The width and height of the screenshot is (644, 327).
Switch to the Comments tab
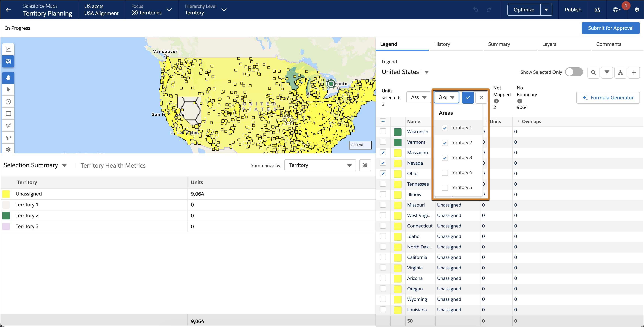click(608, 44)
